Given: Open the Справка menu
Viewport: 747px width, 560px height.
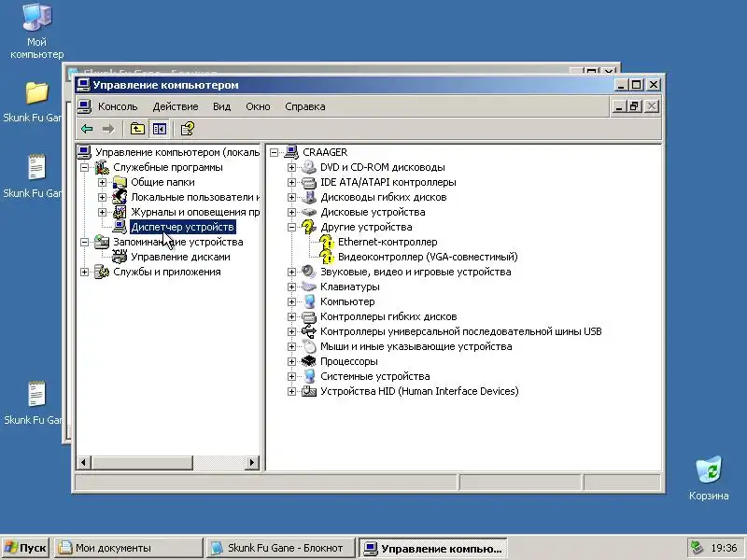Looking at the screenshot, I should 305,106.
